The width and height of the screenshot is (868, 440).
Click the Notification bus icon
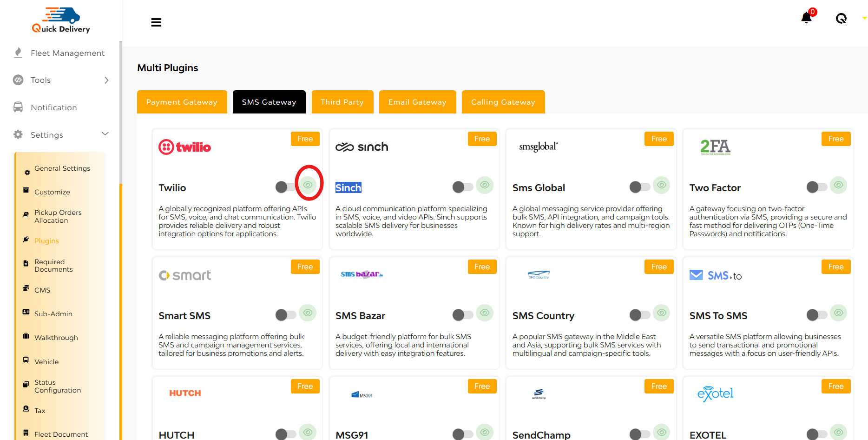coord(18,107)
